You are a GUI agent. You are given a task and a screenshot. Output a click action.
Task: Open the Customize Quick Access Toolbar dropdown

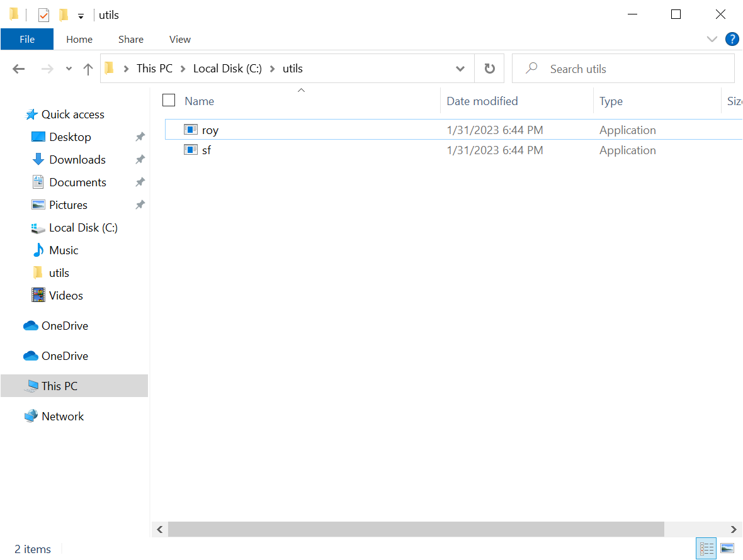point(81,15)
